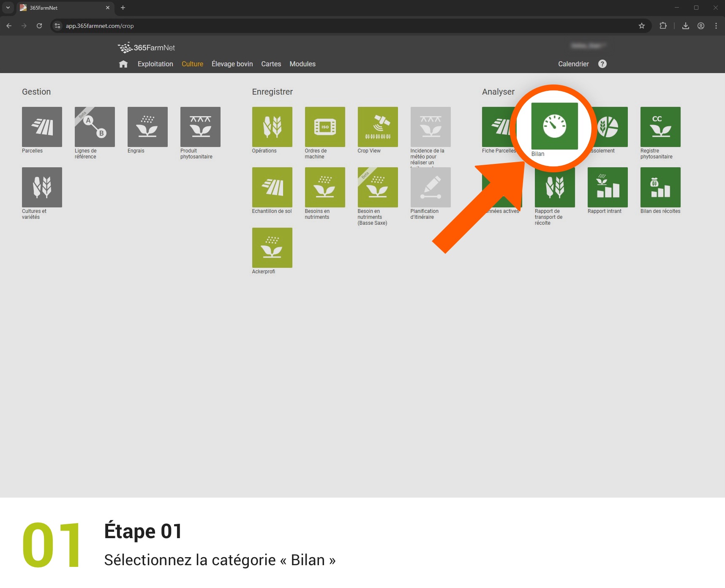Open the Bilan dashboard tile

pos(554,126)
